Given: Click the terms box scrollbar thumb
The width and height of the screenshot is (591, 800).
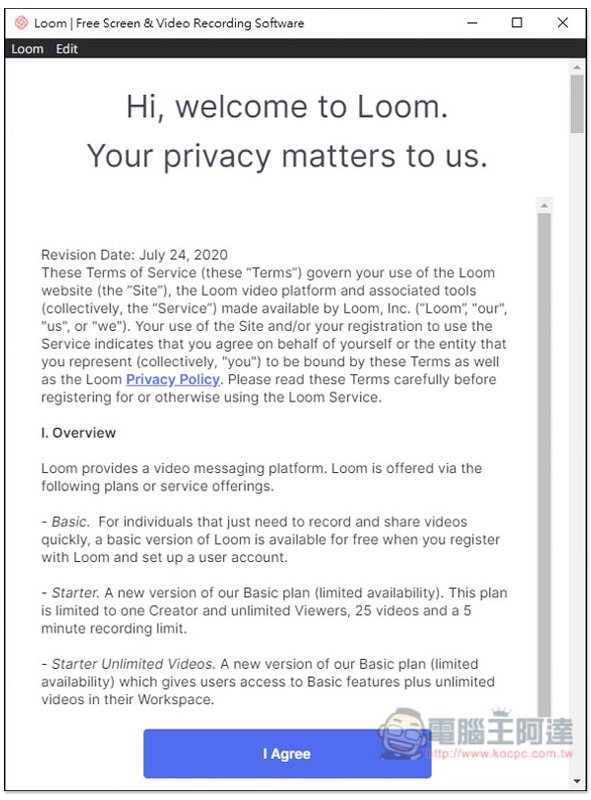Looking at the screenshot, I should [544, 462].
